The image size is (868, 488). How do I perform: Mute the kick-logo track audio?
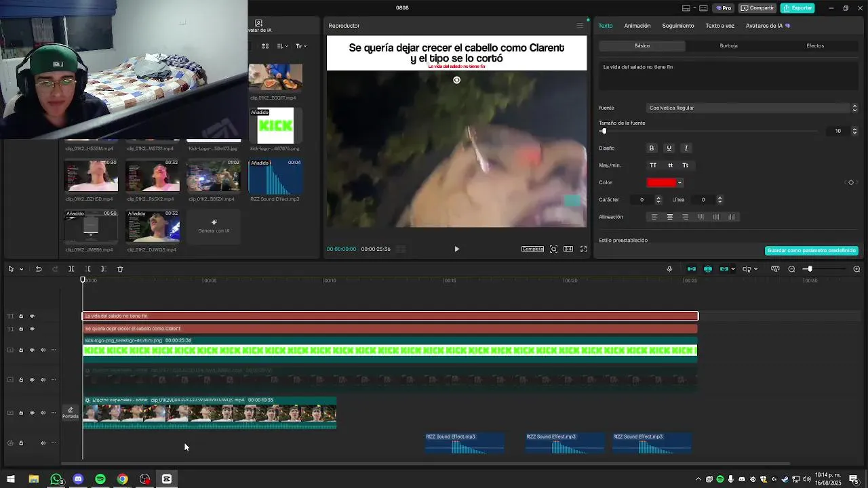click(43, 350)
